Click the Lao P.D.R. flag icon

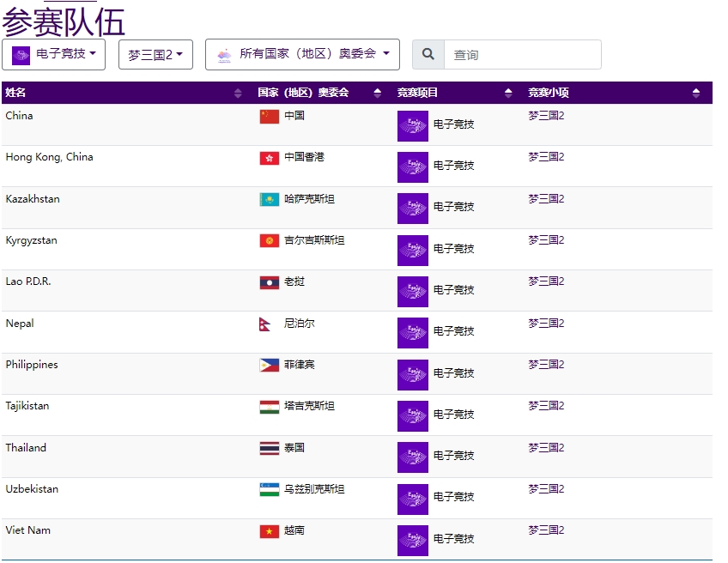(270, 282)
